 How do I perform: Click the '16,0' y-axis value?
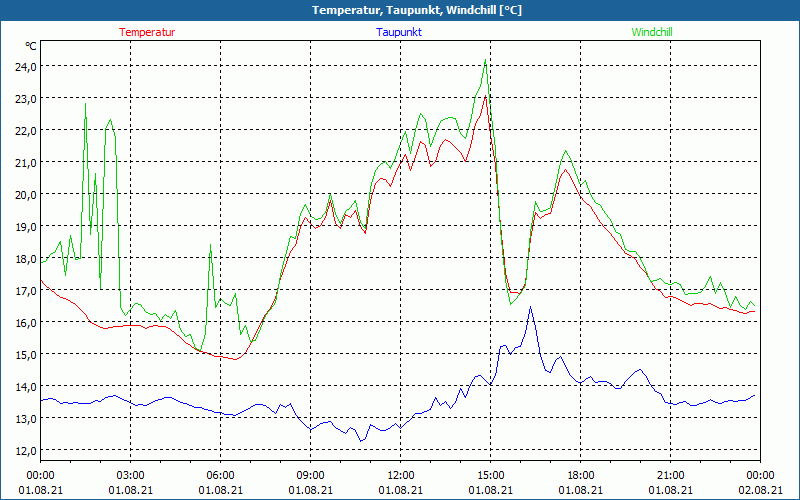tap(26, 322)
